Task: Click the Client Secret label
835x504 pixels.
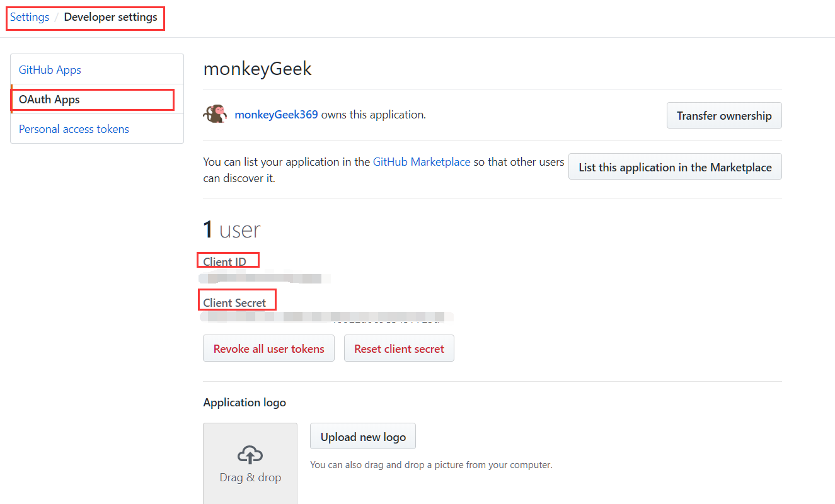Action: click(234, 302)
